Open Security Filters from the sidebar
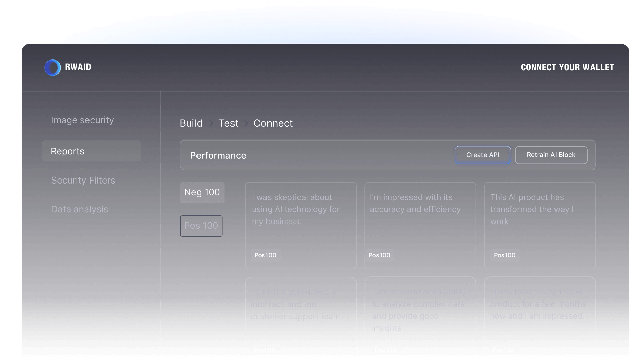 83,180
